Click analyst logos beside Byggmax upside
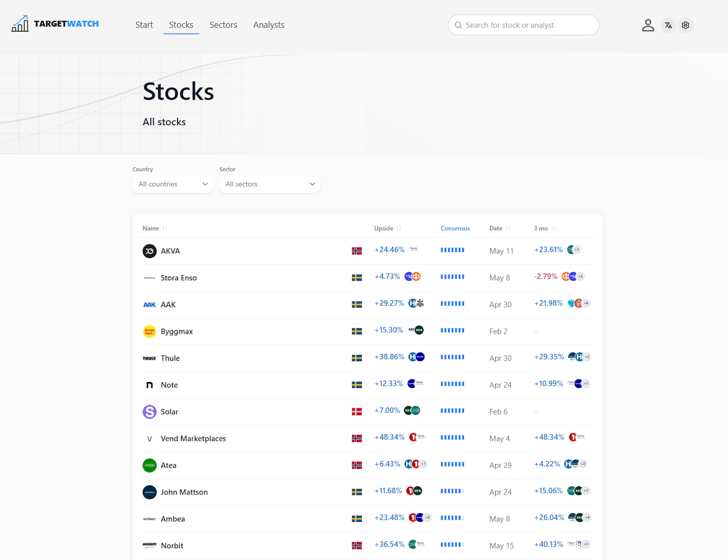 click(416, 330)
